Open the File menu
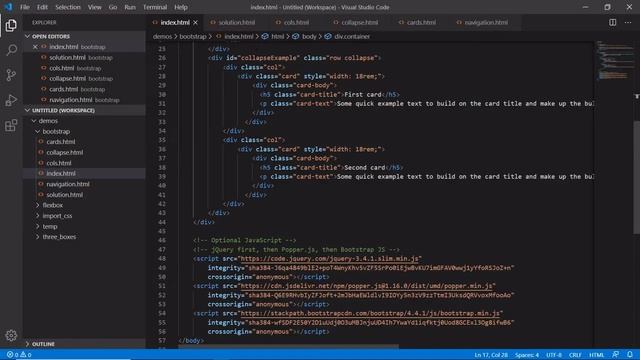This screenshot has width=640, height=360. point(25,7)
